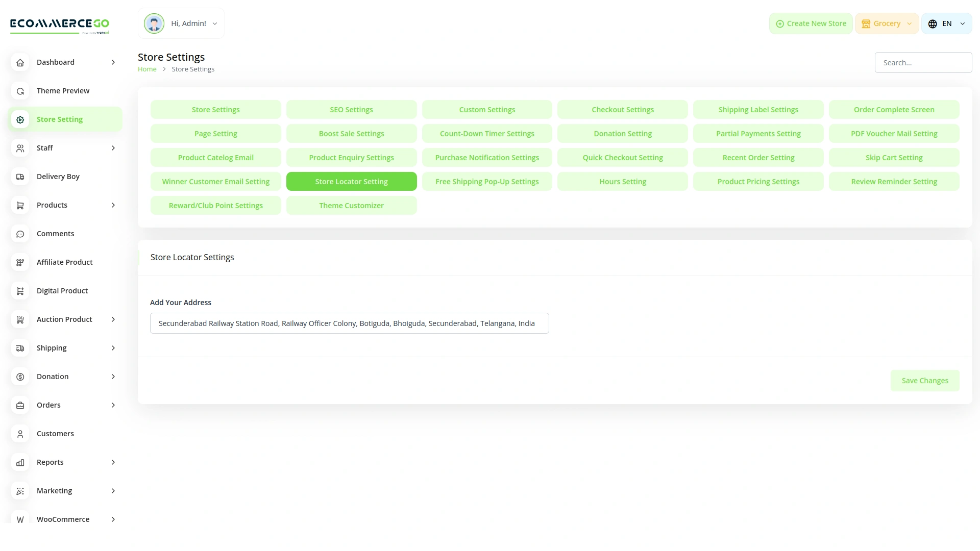
Task: Expand the Products sidebar chevron
Action: [x=113, y=205]
